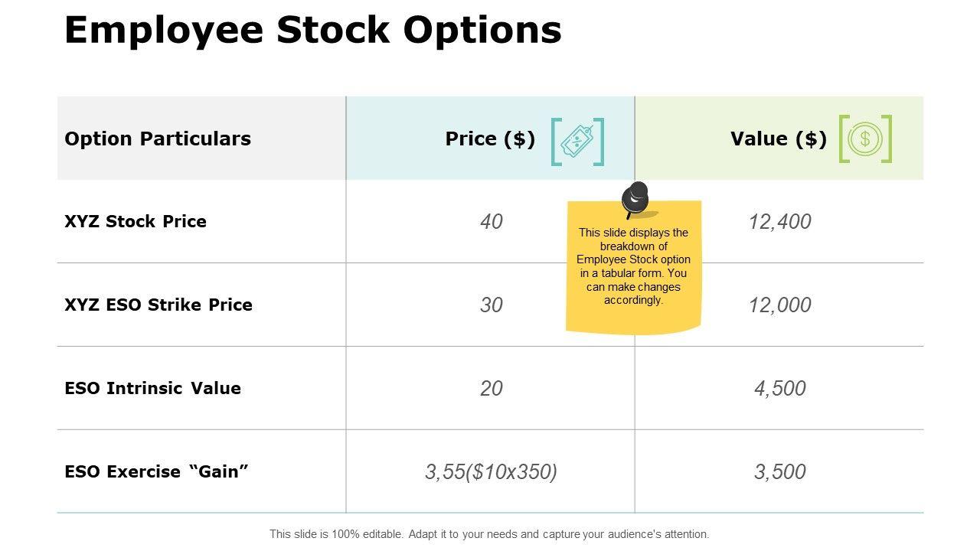Screen dimensions: 980x551
Task: Click the price tag icon
Action: 577,141
